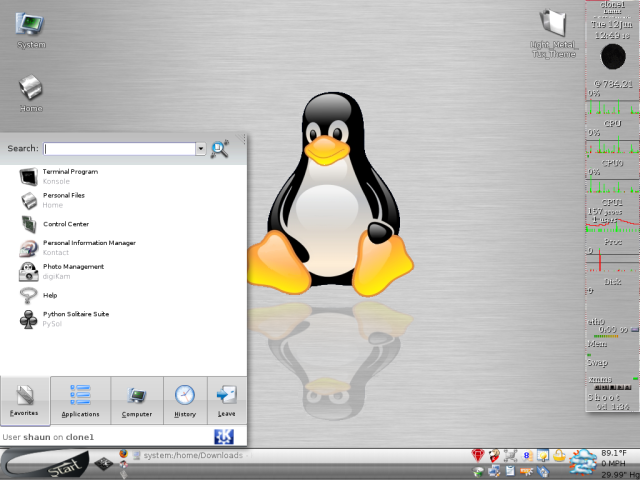
Task: Click the 89.1°F temperature reading
Action: point(614,453)
